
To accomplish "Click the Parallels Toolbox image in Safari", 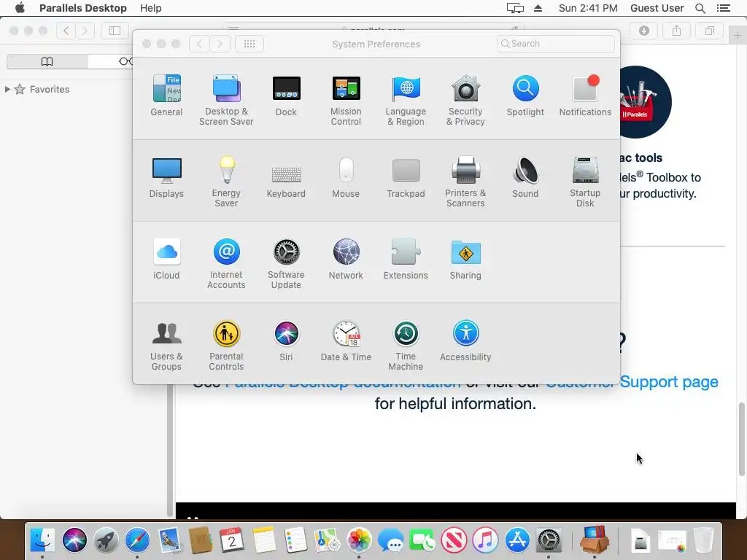I will 646,102.
